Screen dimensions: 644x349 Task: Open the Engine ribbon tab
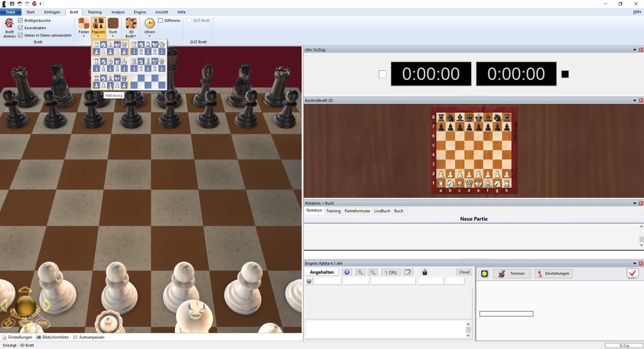point(140,12)
